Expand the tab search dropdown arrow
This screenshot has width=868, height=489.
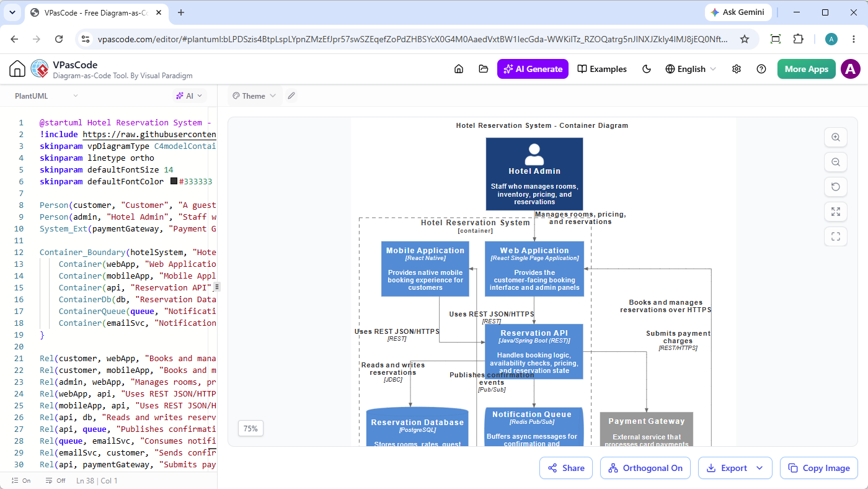pyautogui.click(x=12, y=12)
